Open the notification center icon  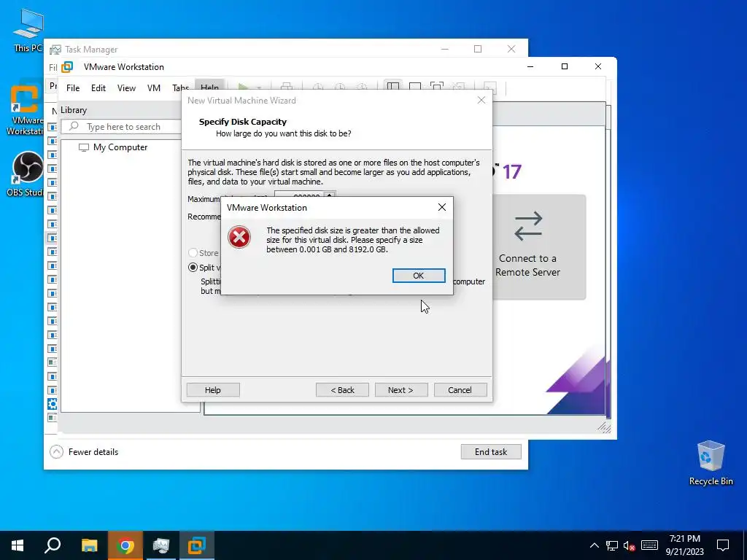tap(723, 545)
